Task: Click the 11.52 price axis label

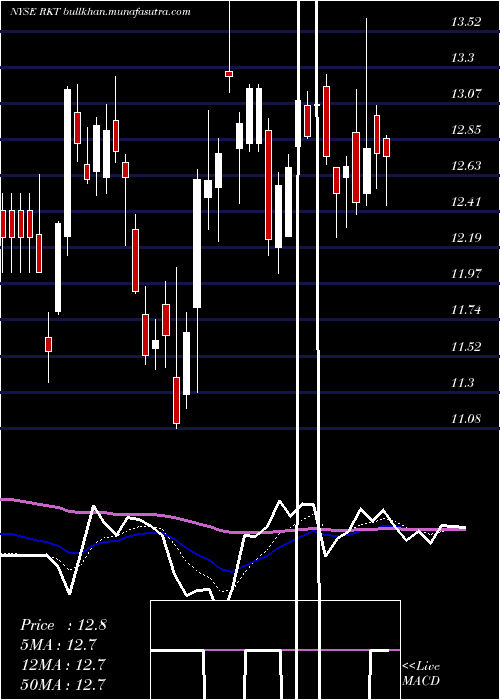Action: (x=466, y=346)
